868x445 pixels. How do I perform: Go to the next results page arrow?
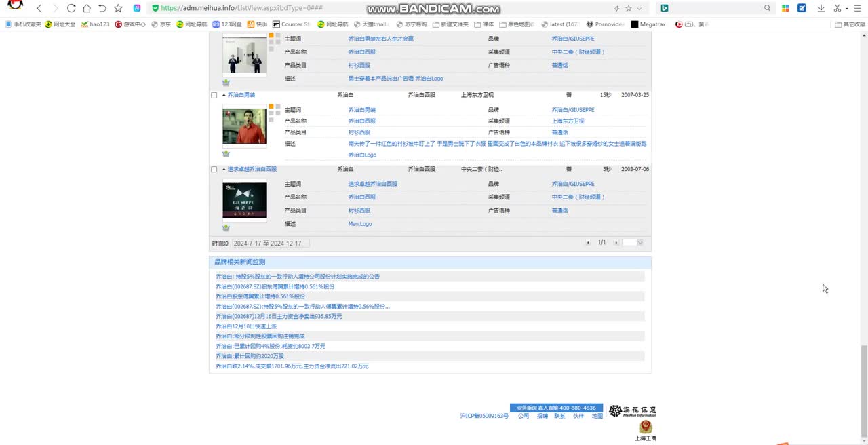click(x=616, y=243)
